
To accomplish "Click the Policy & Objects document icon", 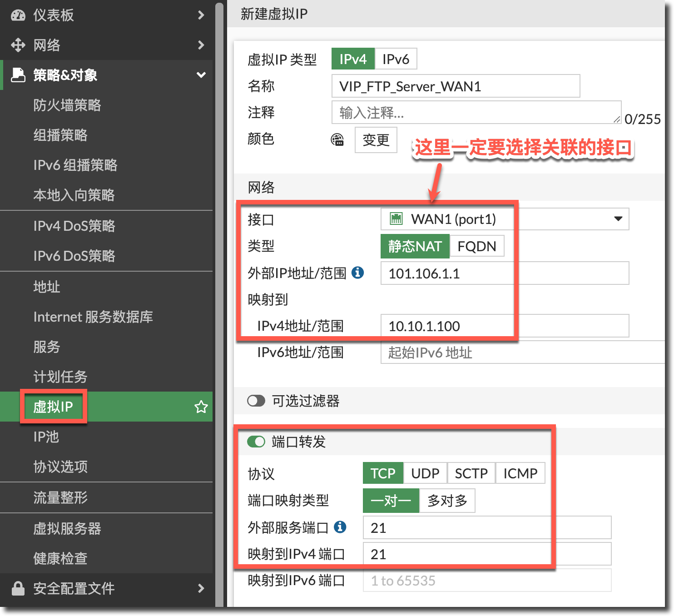I will pos(18,75).
